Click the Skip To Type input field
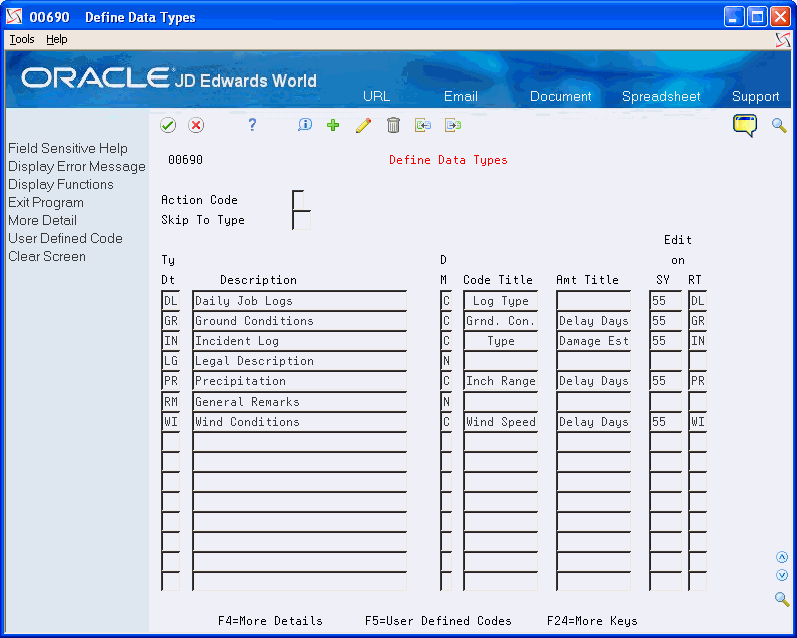 click(301, 220)
